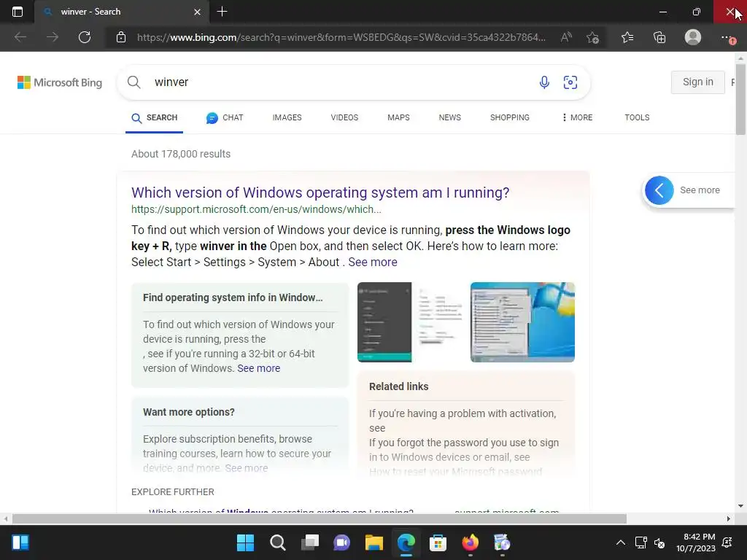Open the Windows Start menu
Screen dimensions: 747x560
245,542
